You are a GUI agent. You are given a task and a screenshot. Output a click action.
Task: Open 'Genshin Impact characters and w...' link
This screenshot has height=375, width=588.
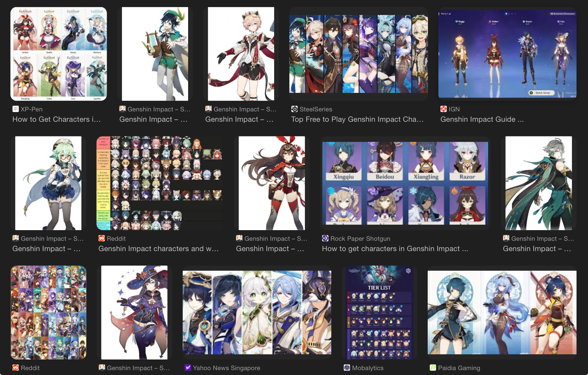158,249
